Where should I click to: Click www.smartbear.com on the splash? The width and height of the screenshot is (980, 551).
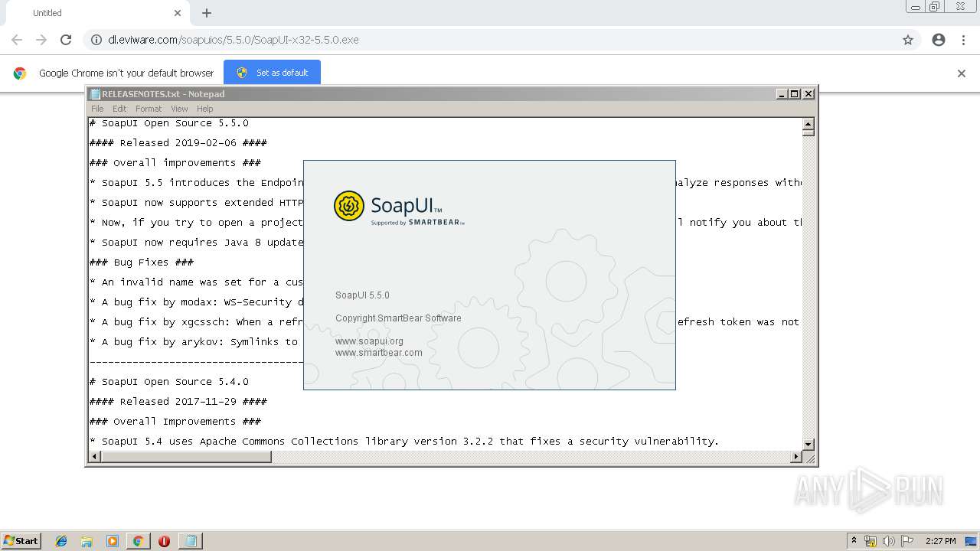(x=379, y=353)
